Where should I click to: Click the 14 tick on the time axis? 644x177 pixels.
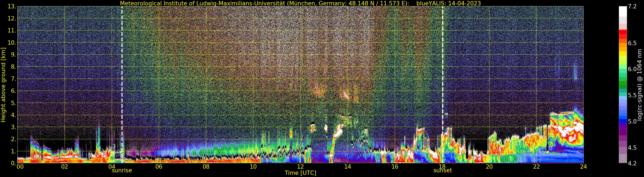point(347,167)
